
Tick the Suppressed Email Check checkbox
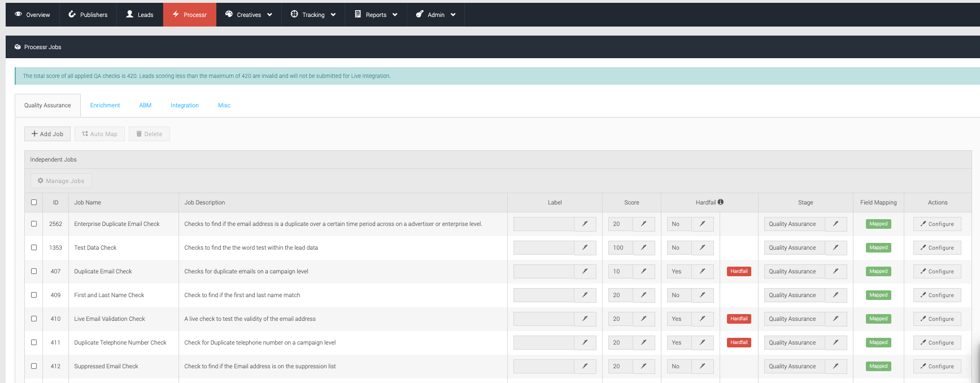tap(34, 366)
